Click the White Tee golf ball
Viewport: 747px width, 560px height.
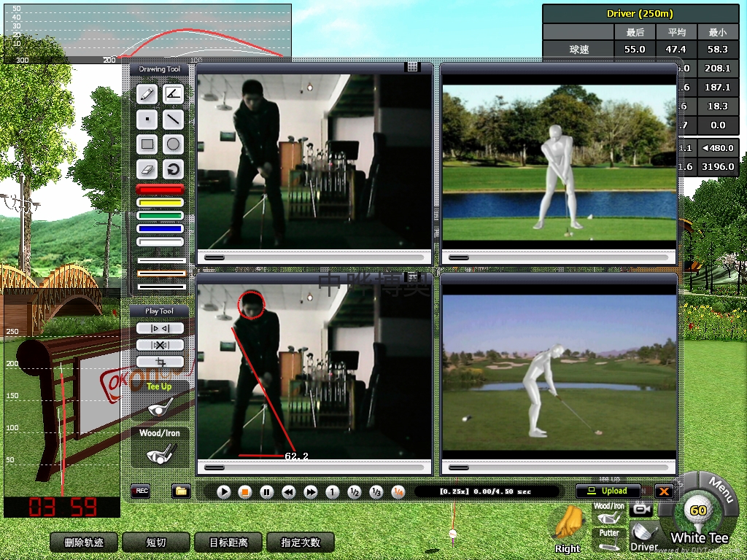coord(698,512)
